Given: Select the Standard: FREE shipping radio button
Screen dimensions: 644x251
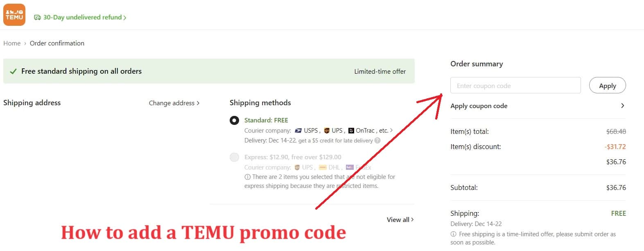Looking at the screenshot, I should [x=234, y=120].
